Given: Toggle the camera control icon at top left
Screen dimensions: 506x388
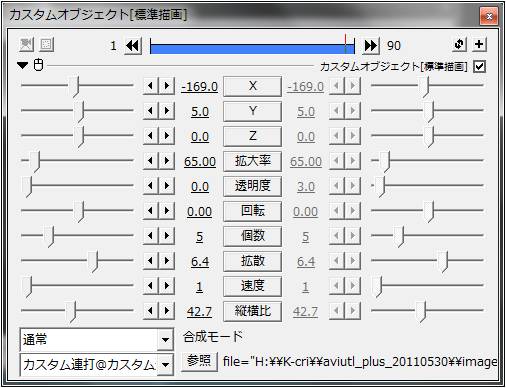Looking at the screenshot, I should point(26,44).
